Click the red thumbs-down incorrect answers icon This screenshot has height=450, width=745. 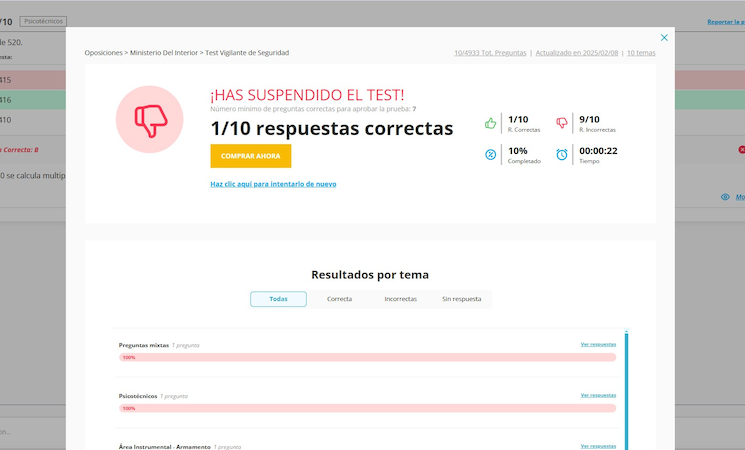(561, 123)
